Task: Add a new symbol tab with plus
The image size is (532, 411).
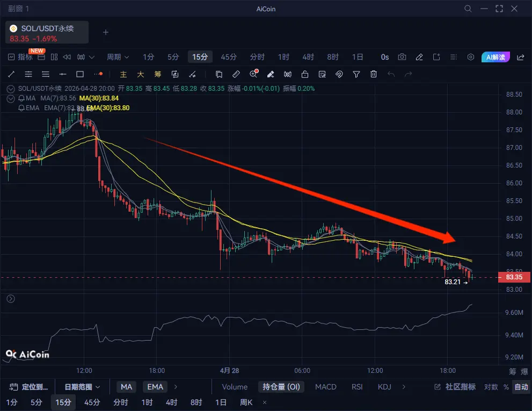Action: pyautogui.click(x=106, y=32)
